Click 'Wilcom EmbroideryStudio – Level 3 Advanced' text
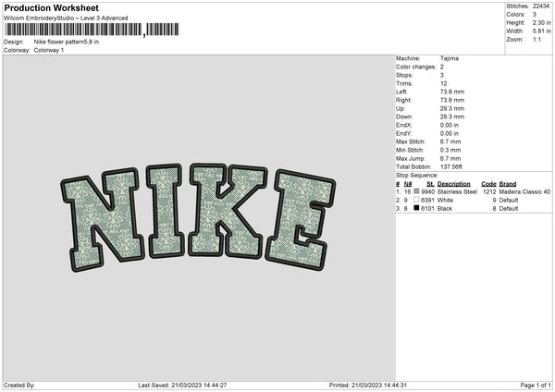Viewport: 555px width, 392px height. coord(66,18)
